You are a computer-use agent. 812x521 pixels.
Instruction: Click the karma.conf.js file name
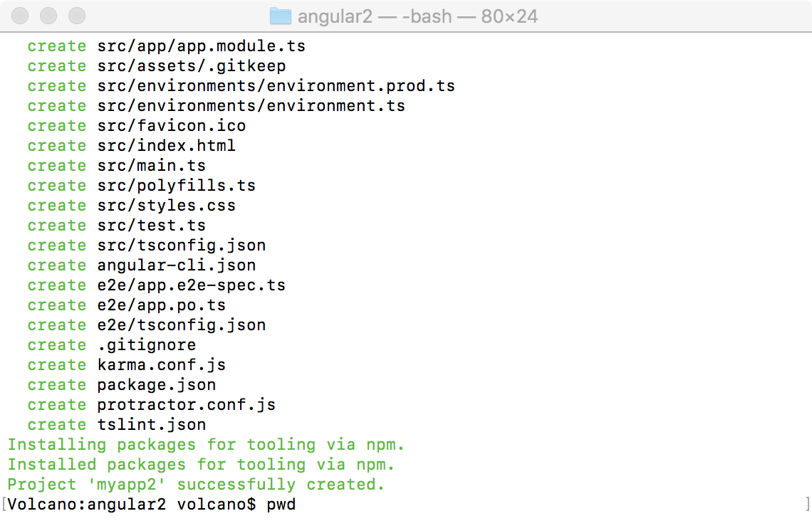pos(161,365)
